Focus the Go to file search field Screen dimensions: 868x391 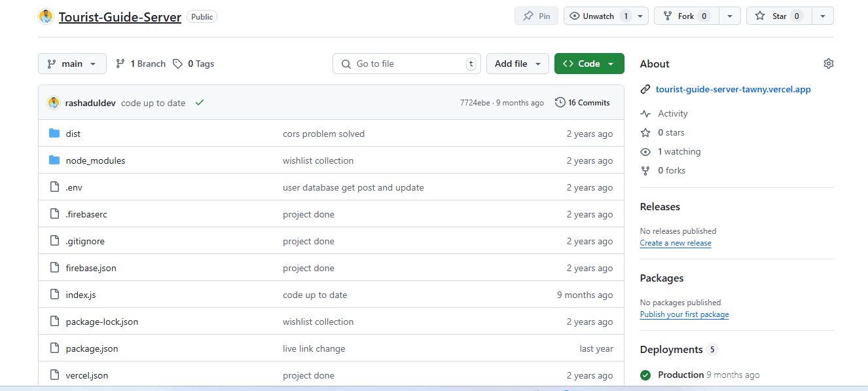coord(407,64)
